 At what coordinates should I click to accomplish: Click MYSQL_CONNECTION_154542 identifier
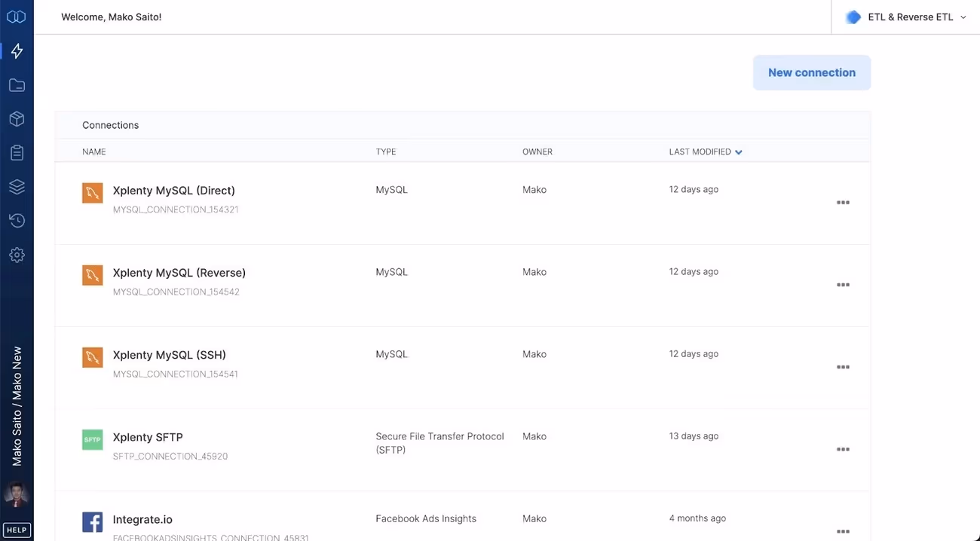tap(176, 292)
